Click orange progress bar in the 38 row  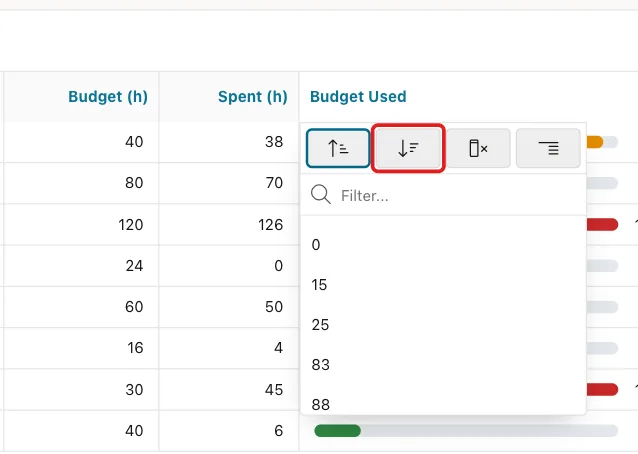click(595, 142)
